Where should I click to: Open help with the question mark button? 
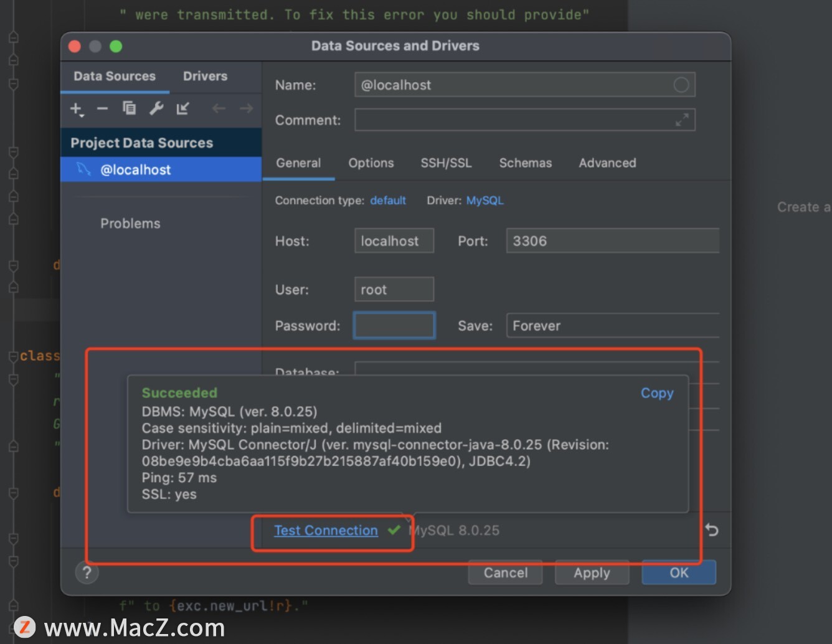point(87,572)
